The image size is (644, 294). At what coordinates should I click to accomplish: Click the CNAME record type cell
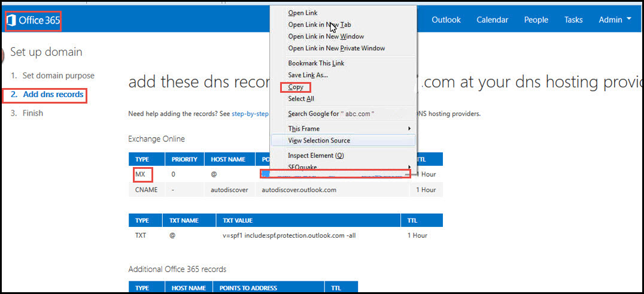click(146, 190)
